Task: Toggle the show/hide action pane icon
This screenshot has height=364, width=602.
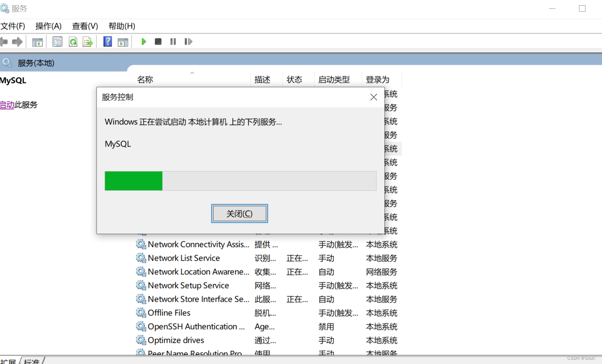Action: click(x=123, y=42)
